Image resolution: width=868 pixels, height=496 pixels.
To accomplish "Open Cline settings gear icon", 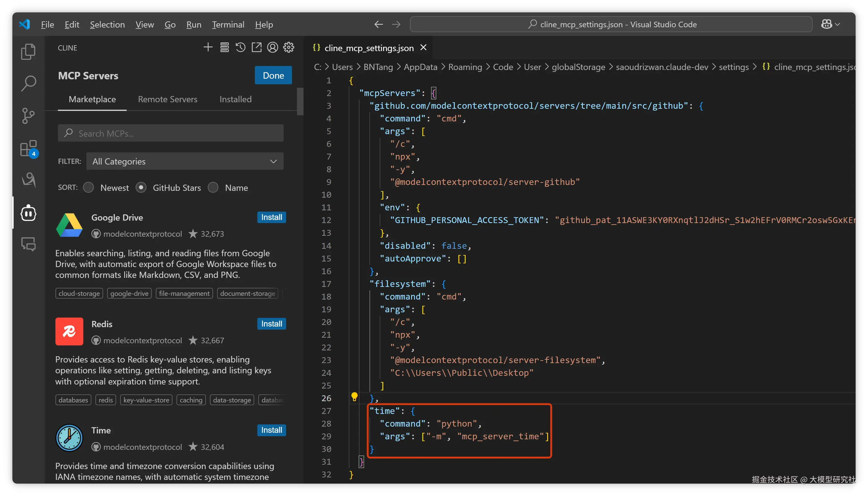I will (x=289, y=47).
